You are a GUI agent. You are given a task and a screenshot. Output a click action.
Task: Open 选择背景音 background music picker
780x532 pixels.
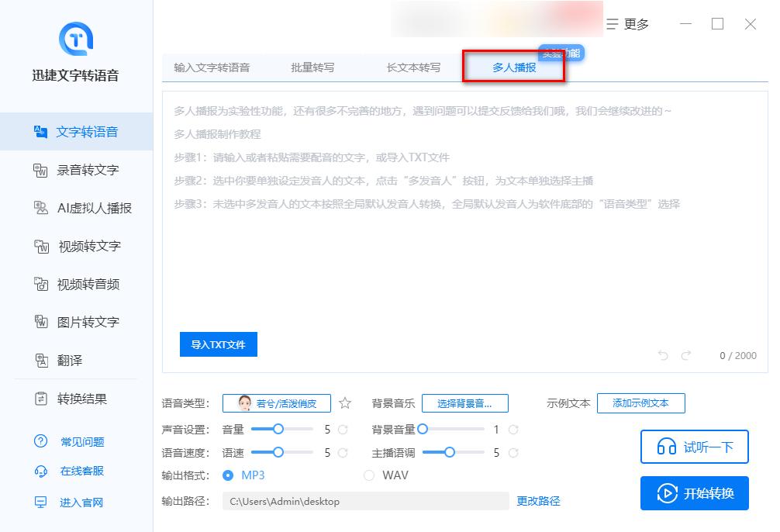[x=464, y=403]
